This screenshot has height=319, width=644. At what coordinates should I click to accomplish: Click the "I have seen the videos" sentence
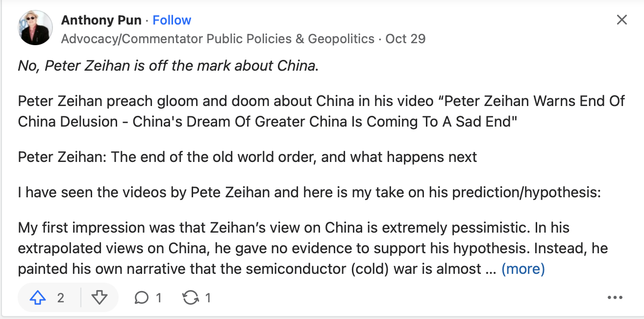click(309, 192)
